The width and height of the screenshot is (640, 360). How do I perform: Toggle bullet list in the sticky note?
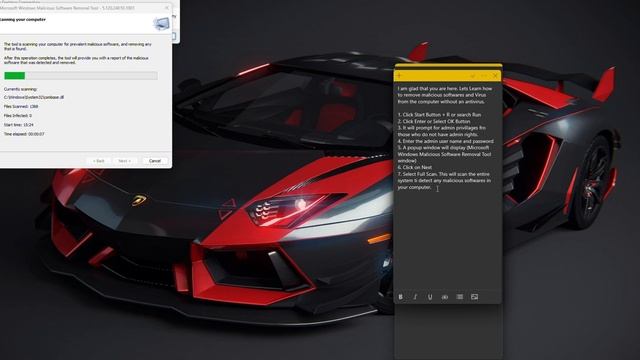pyautogui.click(x=460, y=297)
